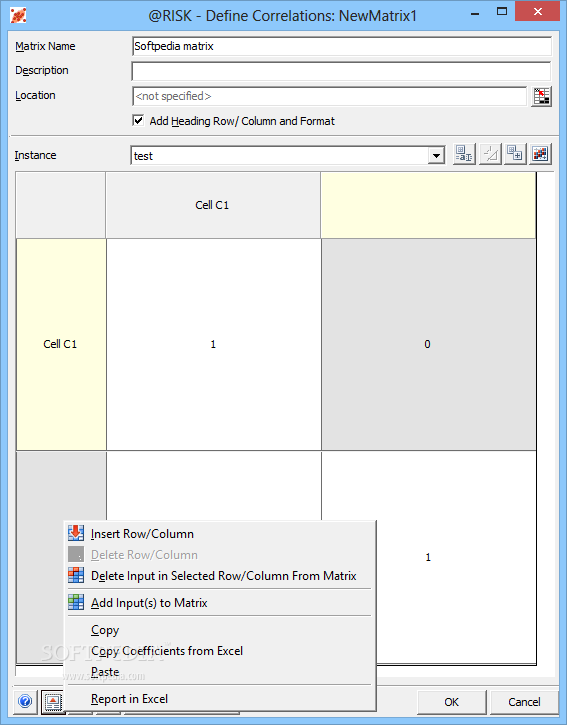Click the matrix cell with value 0
Image resolution: width=567 pixels, height=725 pixels.
(x=428, y=344)
